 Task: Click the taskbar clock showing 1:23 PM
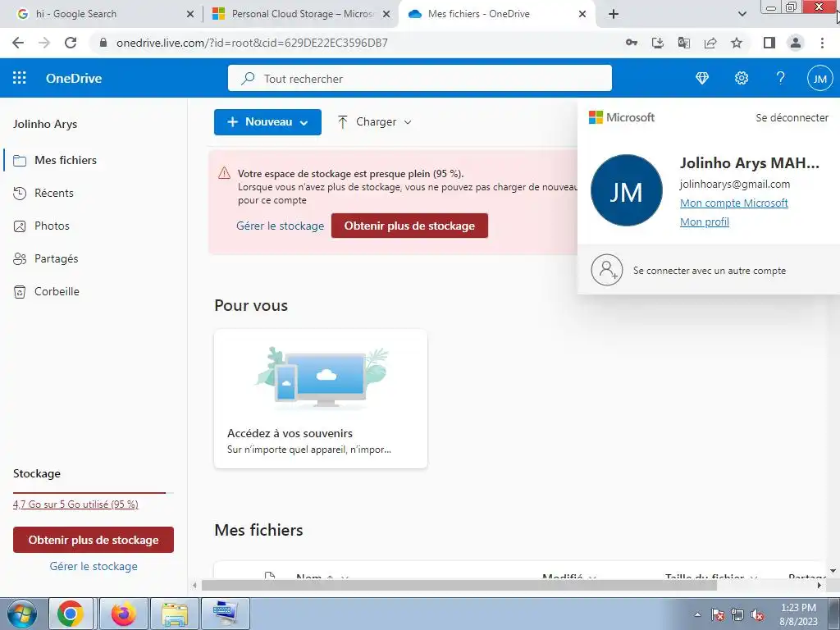(798, 614)
